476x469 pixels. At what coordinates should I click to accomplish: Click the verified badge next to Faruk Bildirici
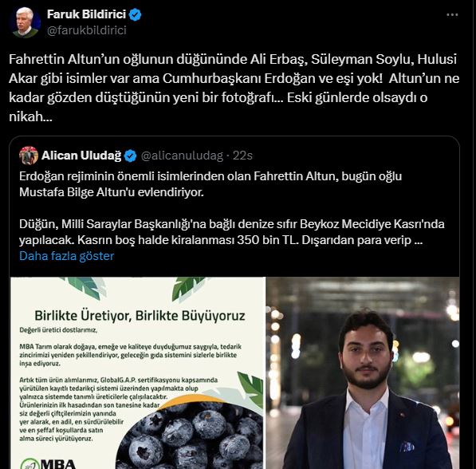click(x=135, y=14)
